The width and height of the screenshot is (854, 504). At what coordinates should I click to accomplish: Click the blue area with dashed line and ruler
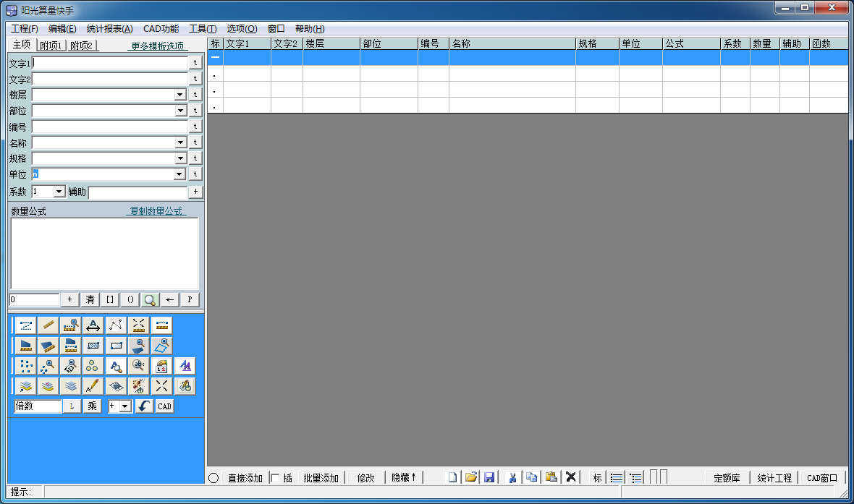click(x=70, y=346)
